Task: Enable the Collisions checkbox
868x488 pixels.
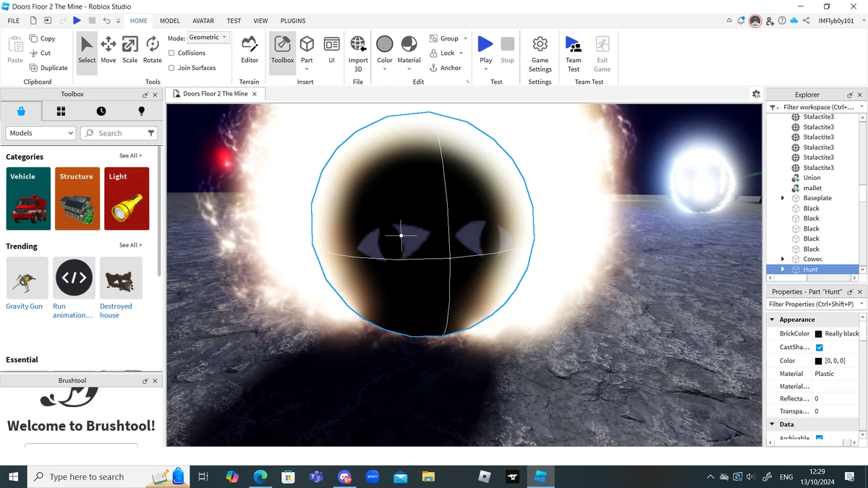Action: (x=171, y=53)
